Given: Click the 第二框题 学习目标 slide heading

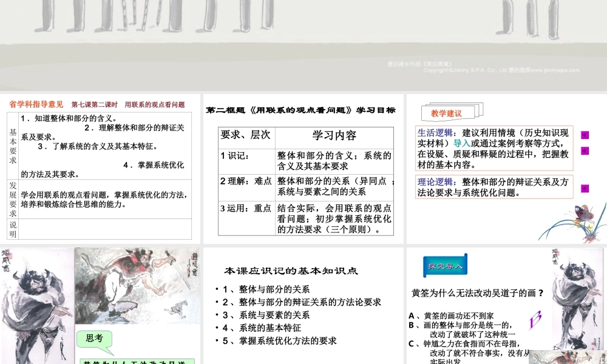Looking at the screenshot, I should (300, 110).
